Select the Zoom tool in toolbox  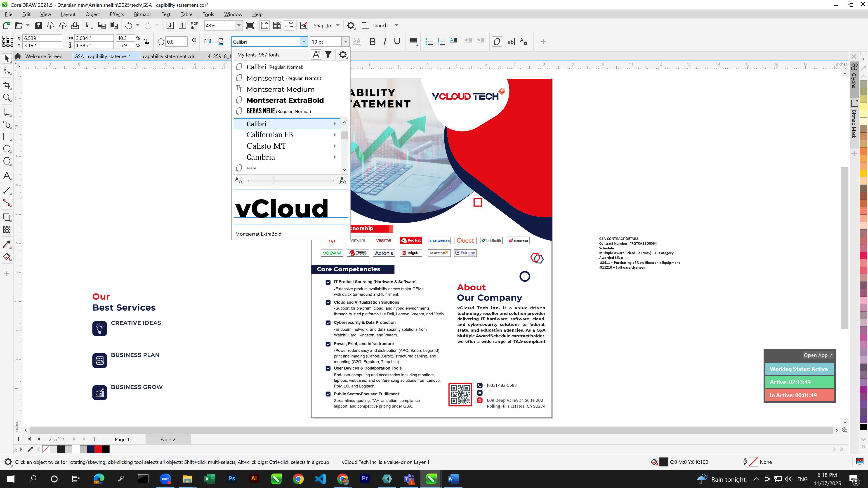point(7,98)
